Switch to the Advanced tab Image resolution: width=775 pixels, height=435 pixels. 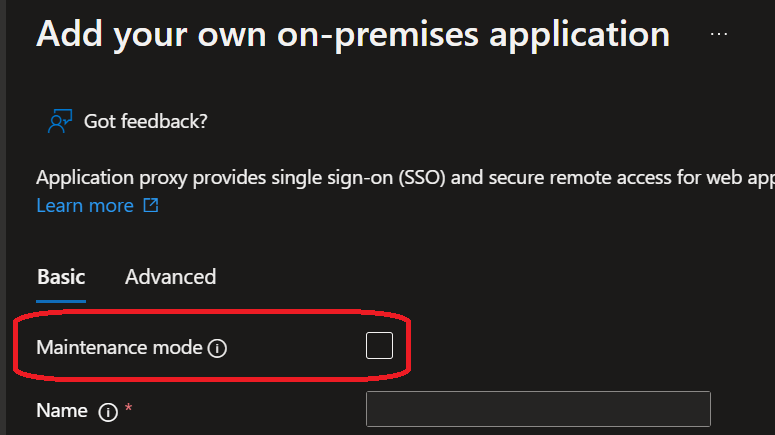click(170, 277)
